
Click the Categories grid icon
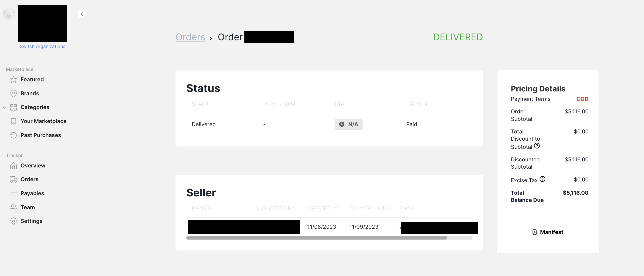[x=13, y=107]
